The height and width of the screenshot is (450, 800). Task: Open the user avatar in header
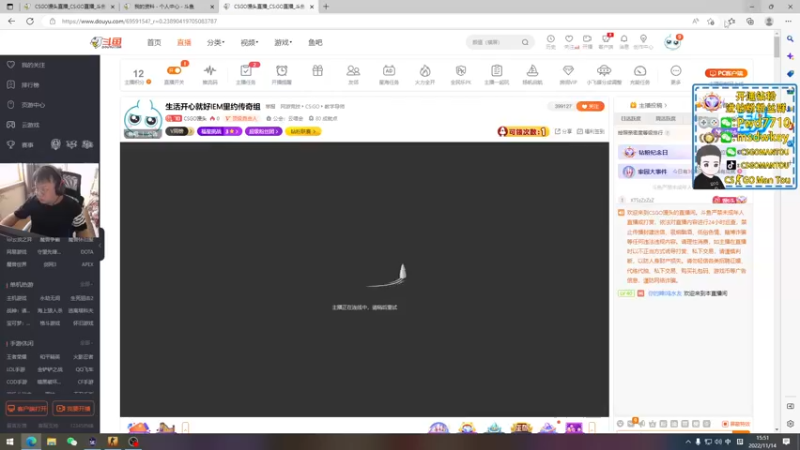pyautogui.click(x=672, y=42)
